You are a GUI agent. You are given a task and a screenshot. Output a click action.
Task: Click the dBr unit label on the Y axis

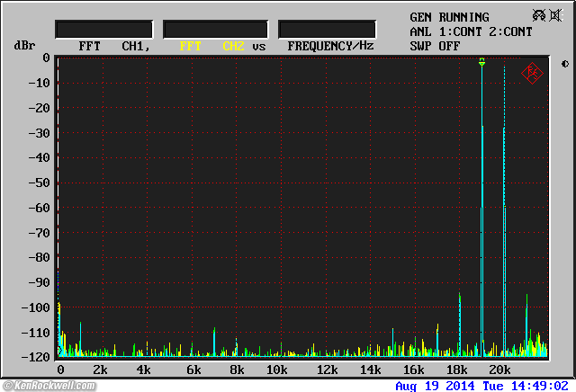pyautogui.click(x=22, y=46)
